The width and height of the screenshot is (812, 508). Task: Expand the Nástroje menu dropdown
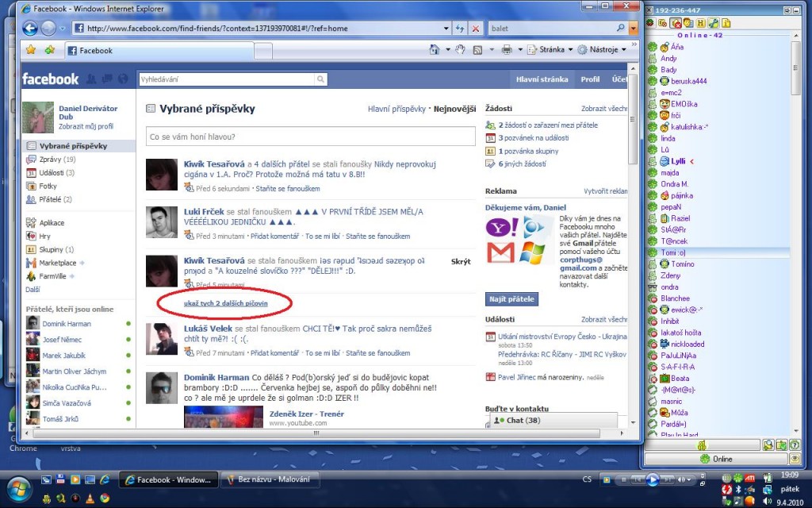click(624, 50)
